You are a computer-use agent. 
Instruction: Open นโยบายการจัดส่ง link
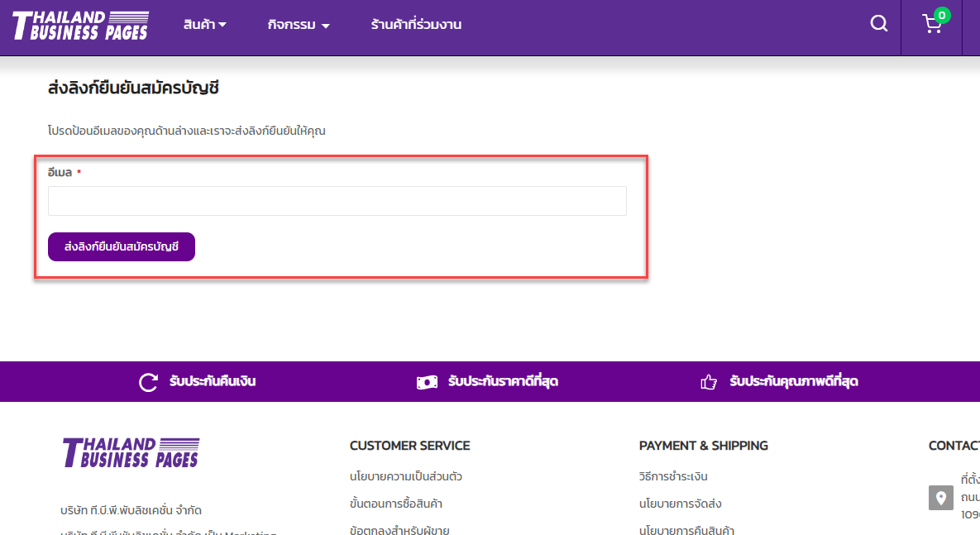click(680, 504)
